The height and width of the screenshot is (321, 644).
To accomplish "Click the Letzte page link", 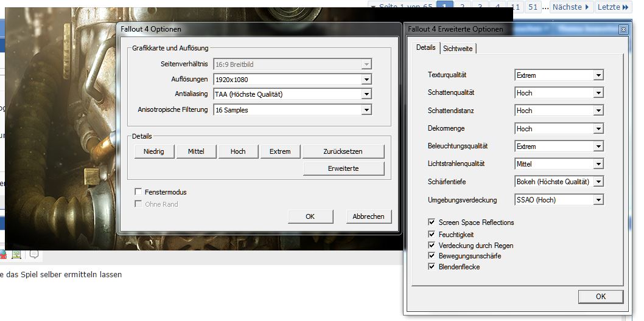I will tap(613, 7).
